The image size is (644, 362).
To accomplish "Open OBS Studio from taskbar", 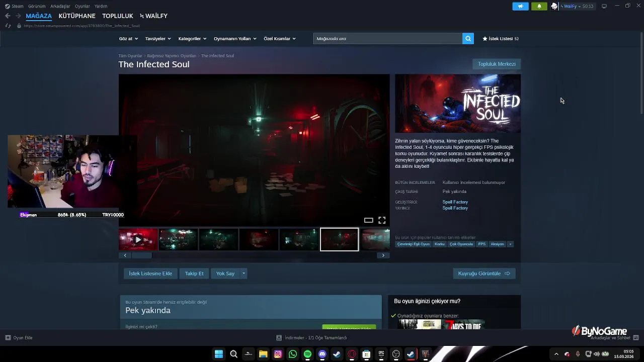I will (396, 354).
